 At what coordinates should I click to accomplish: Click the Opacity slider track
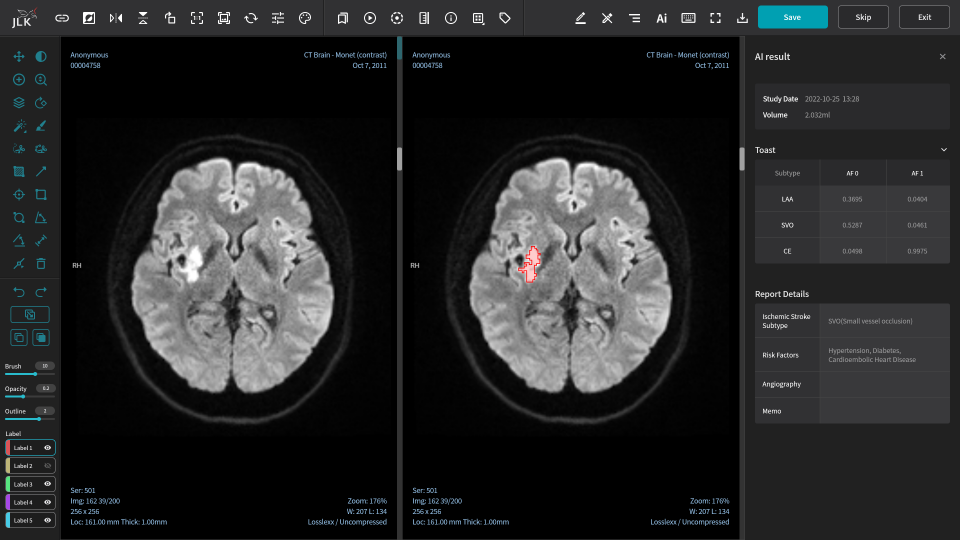click(30, 397)
